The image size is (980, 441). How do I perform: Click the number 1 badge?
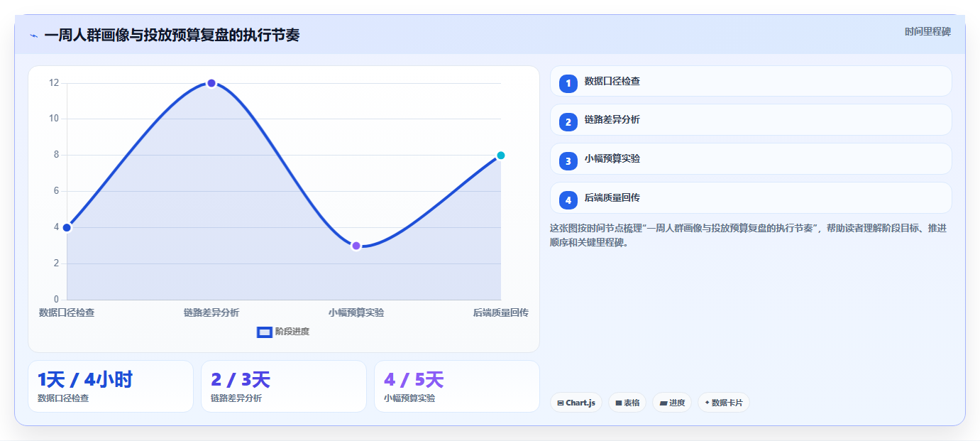point(568,84)
